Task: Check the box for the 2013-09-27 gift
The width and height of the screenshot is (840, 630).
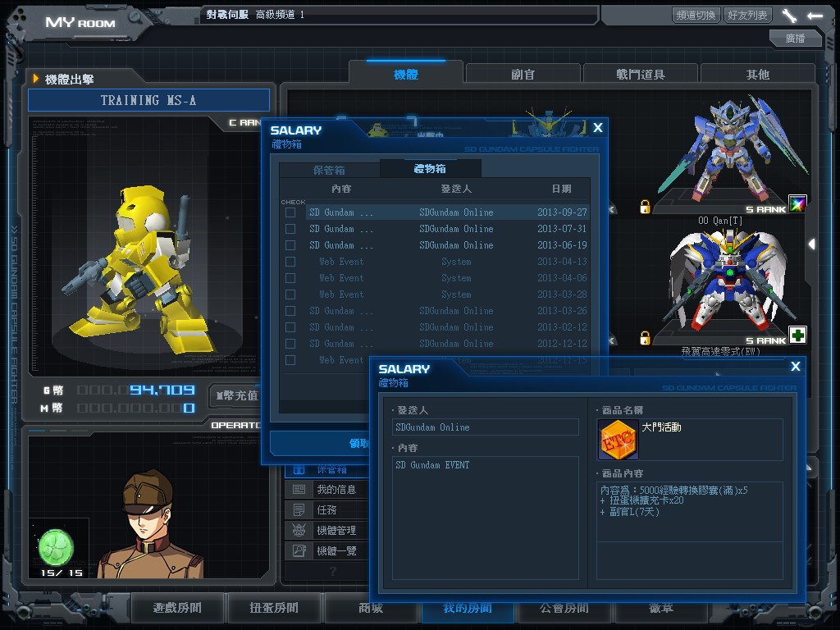Action: 290,212
